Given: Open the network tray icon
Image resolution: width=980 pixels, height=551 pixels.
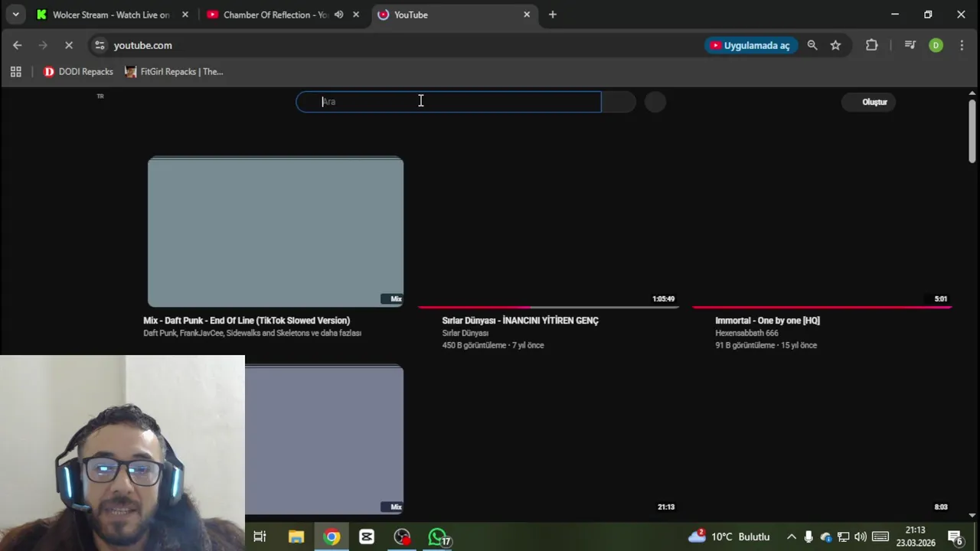Looking at the screenshot, I should coord(843,537).
